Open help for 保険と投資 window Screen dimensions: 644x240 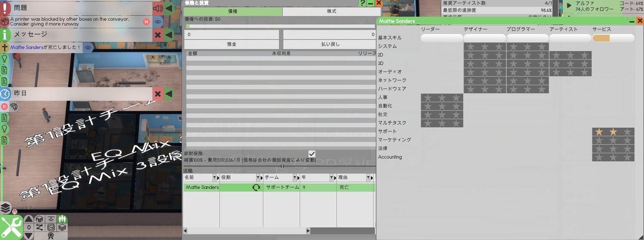tap(363, 3)
